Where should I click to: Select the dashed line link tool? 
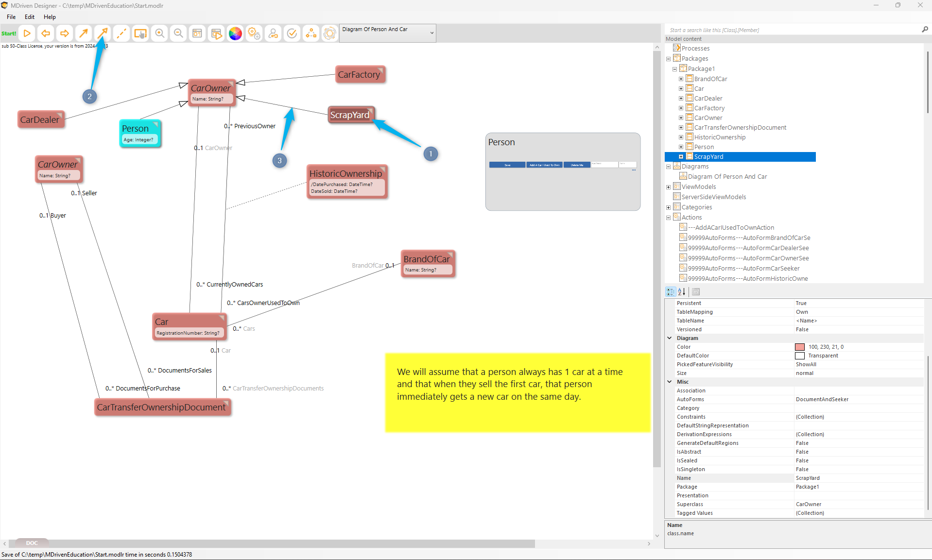121,34
